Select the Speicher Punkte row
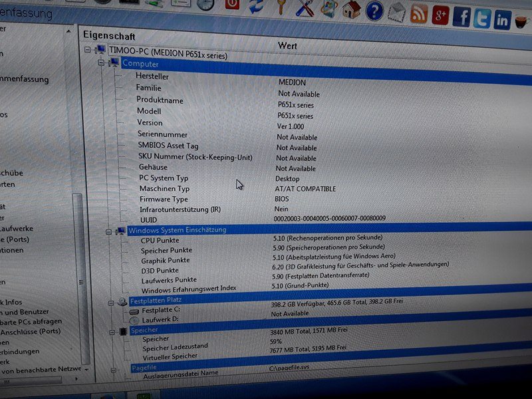532x399 pixels. tap(167, 251)
